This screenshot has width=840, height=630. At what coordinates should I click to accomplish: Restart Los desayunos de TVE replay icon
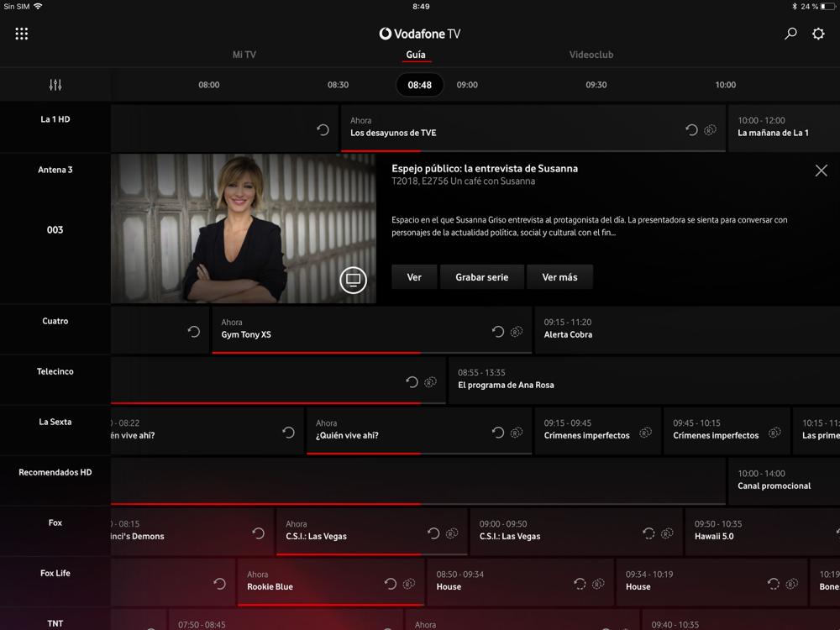[x=691, y=129]
